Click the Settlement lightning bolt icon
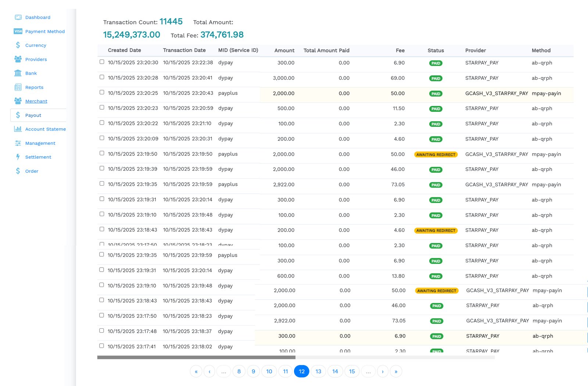 tap(18, 157)
